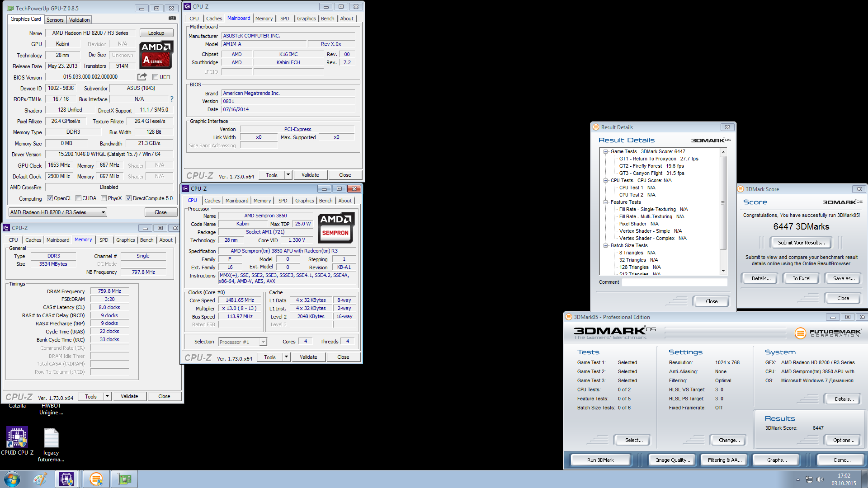Launch Paint from the taskbar
This screenshot has width=868, height=488.
(x=40, y=479)
